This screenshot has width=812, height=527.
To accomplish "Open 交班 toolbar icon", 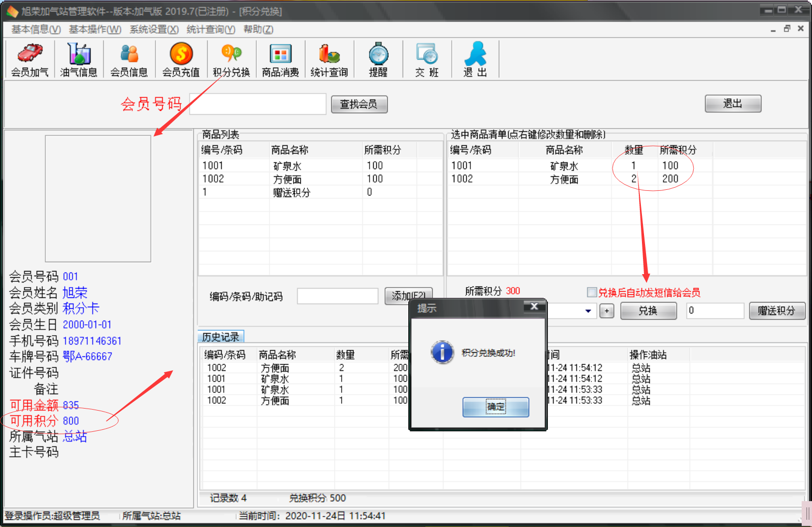I will click(x=427, y=60).
